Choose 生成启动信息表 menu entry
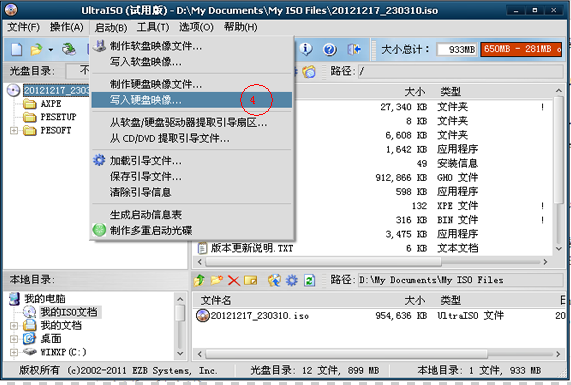This screenshot has height=385, width=571. coord(192,215)
